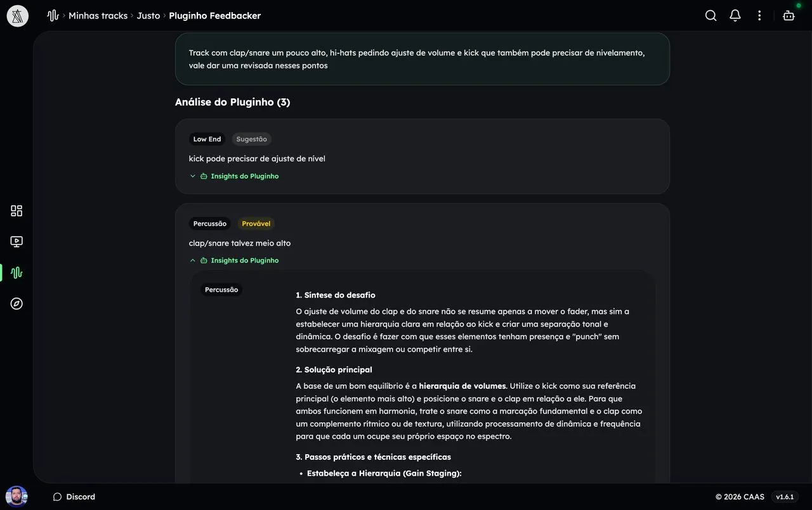Open the video monitor icon in sidebar
The width and height of the screenshot is (812, 510).
(x=16, y=242)
